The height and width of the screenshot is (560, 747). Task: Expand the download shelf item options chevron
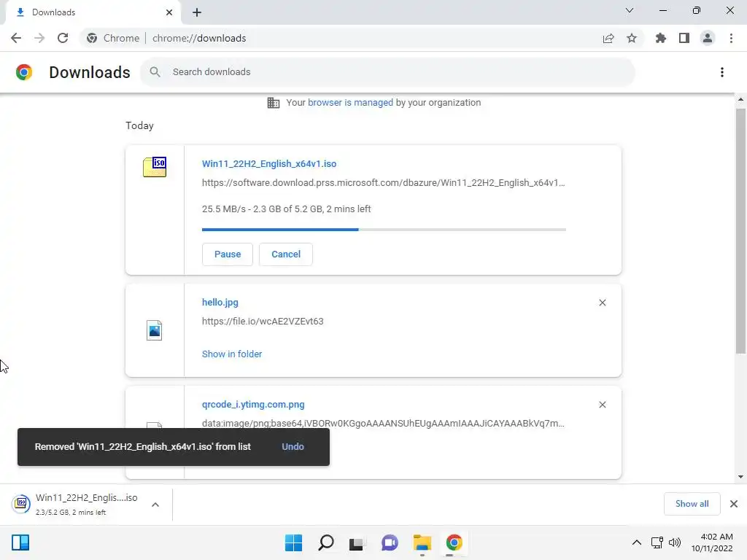155,505
